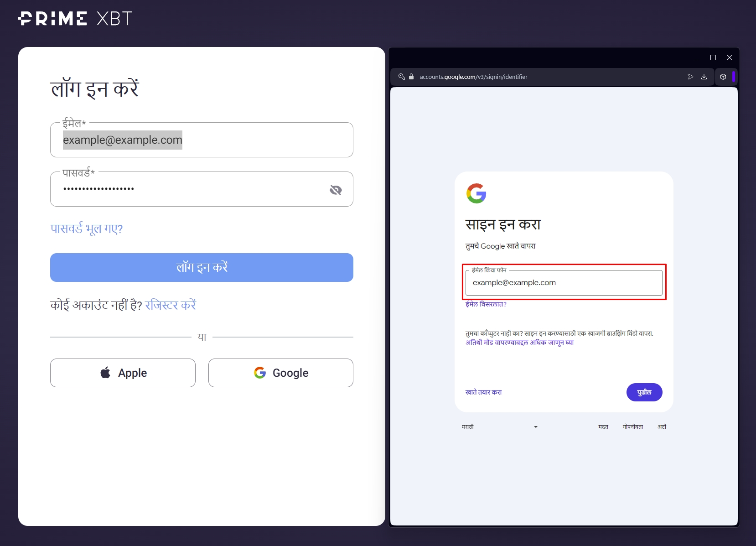Open the 'रजिस्टर करें' link
Viewport: 756px width, 546px height.
pyautogui.click(x=171, y=305)
